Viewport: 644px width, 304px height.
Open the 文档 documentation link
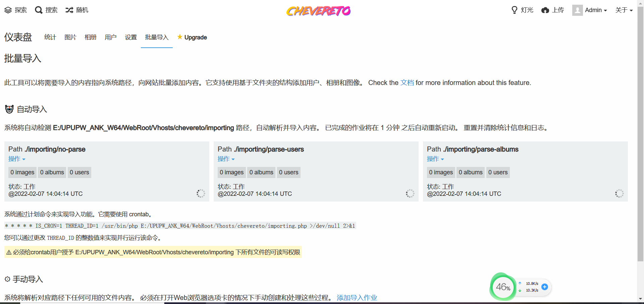coord(407,83)
